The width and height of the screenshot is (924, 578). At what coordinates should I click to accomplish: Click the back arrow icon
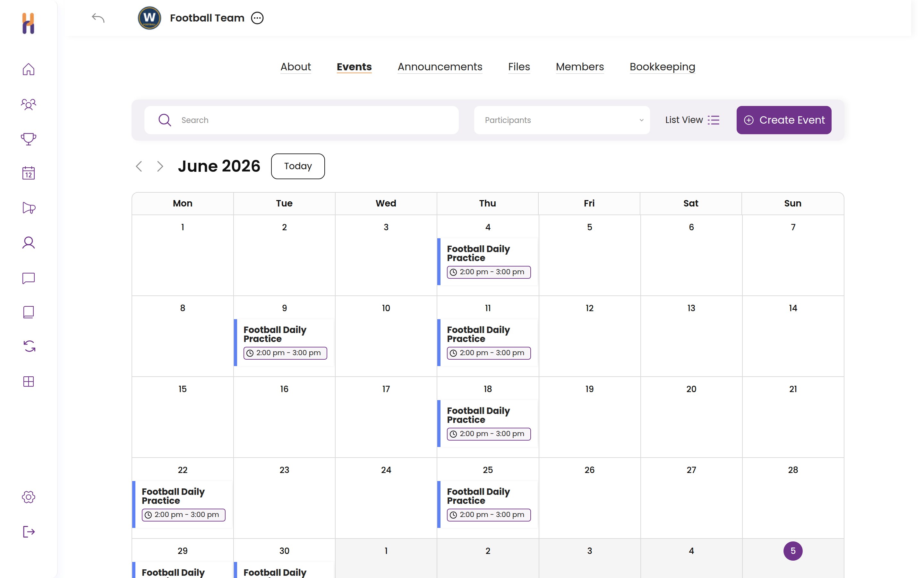[98, 18]
